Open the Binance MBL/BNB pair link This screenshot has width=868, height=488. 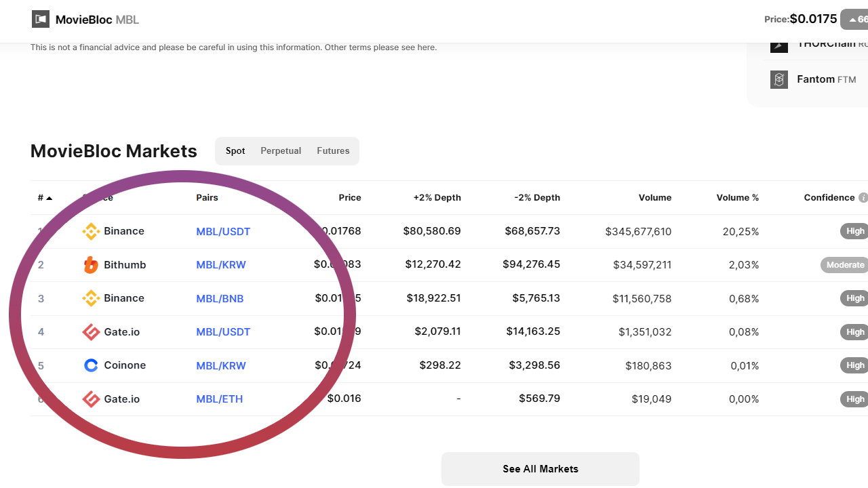[220, 298]
